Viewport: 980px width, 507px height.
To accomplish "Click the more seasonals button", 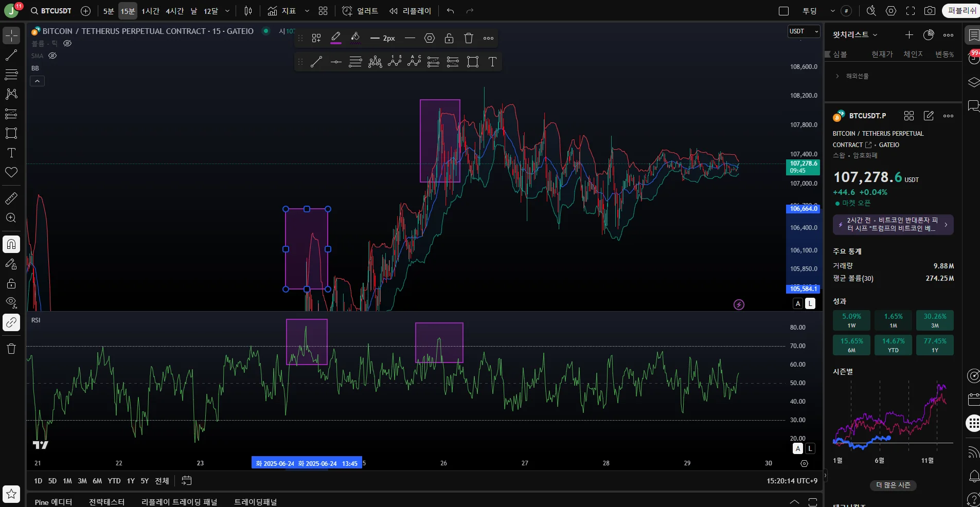I will point(893,485).
